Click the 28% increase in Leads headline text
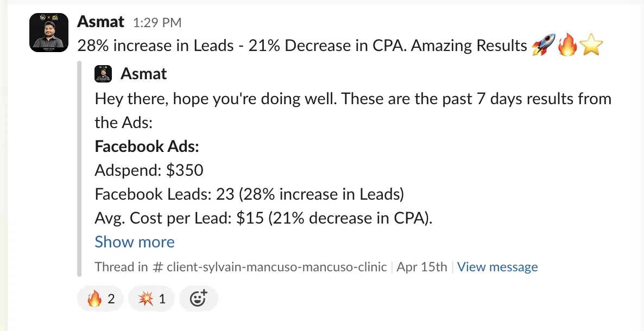 pyautogui.click(x=155, y=46)
